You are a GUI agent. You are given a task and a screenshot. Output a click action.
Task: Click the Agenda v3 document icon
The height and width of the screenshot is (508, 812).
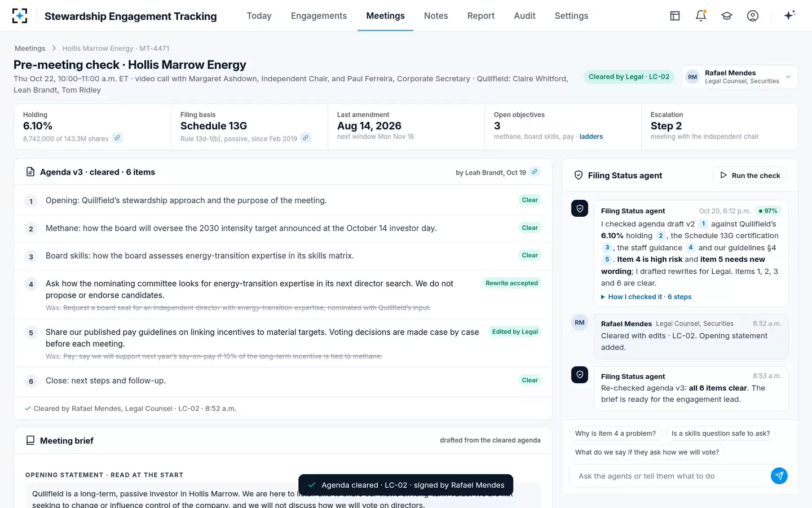click(x=30, y=172)
